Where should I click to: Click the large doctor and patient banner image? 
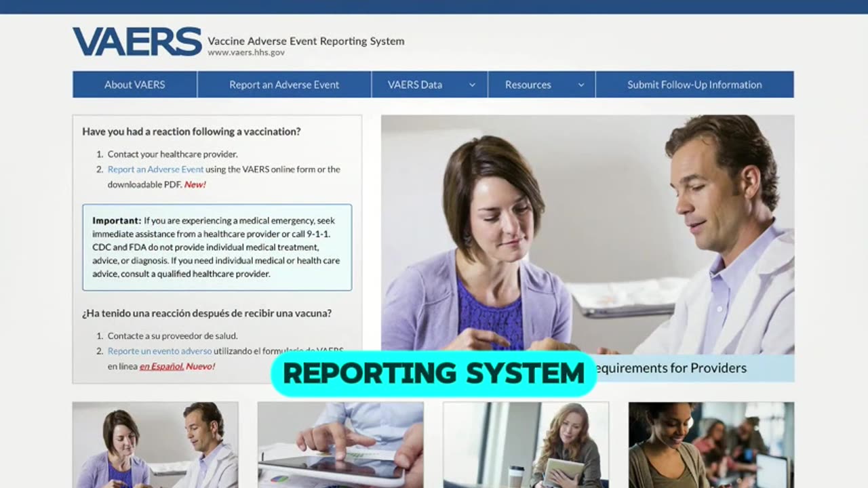tap(587, 235)
